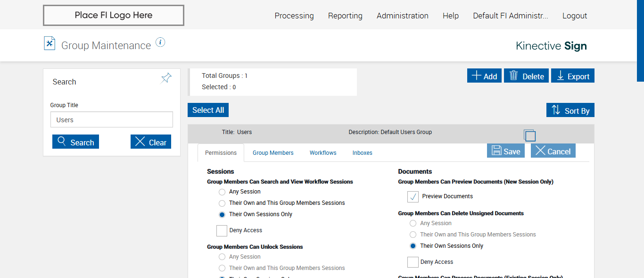This screenshot has height=278, width=644.
Task: Expand the Reporting menu
Action: coord(345,16)
